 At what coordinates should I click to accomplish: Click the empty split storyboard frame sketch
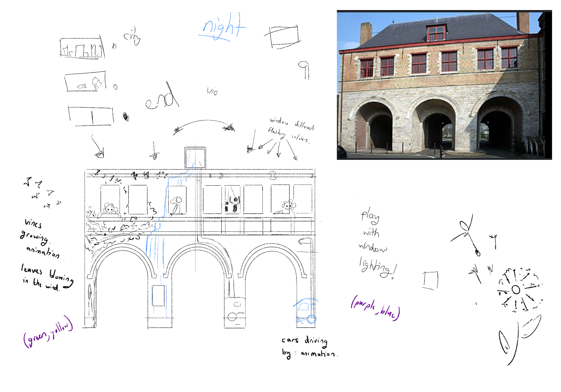[x=91, y=116]
